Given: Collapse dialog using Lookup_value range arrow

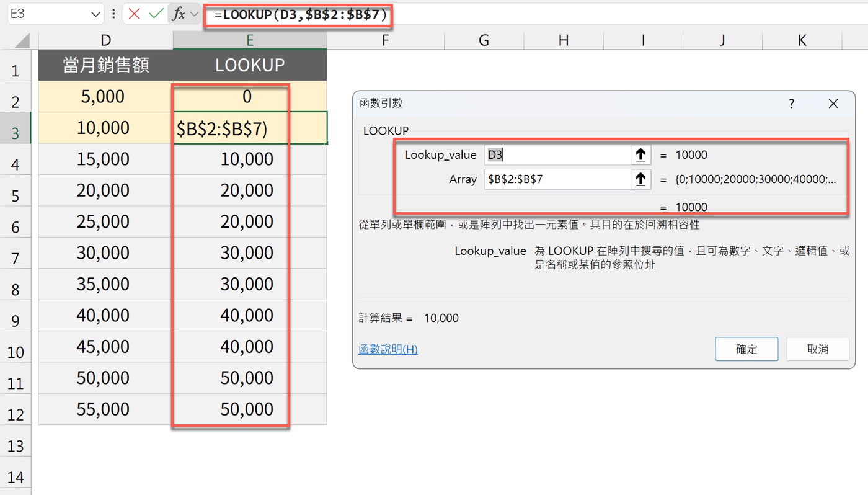Looking at the screenshot, I should [640, 154].
